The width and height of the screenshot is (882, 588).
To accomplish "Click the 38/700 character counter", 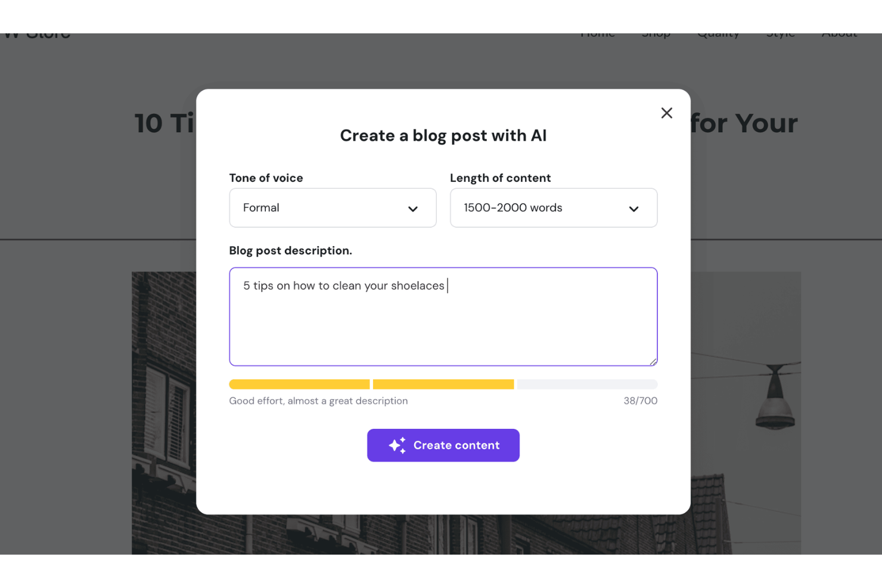I will tap(640, 400).
